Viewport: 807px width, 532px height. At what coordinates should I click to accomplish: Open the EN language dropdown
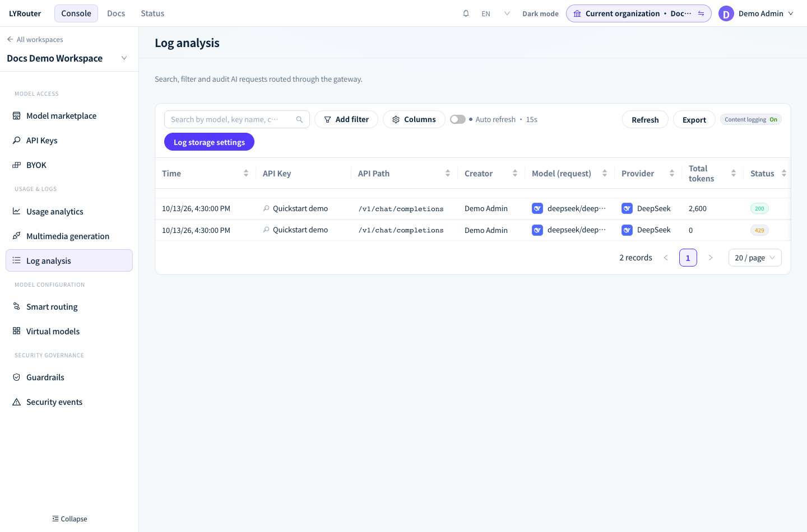pos(495,13)
